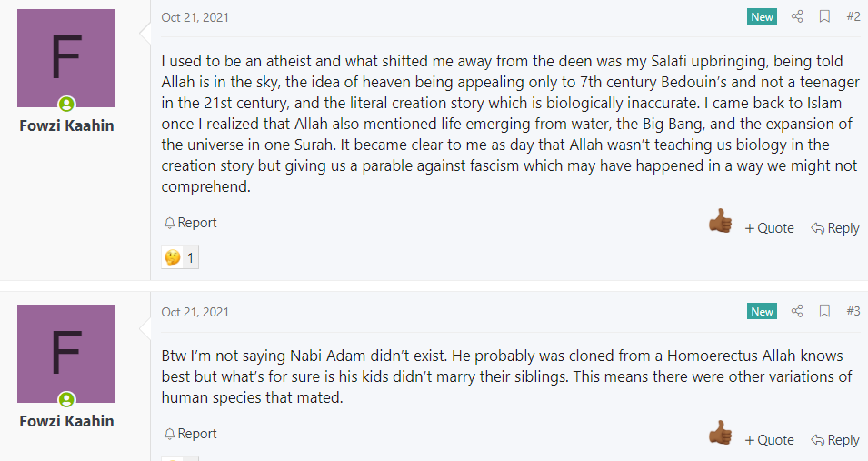Image resolution: width=868 pixels, height=461 pixels.
Task: Open thinking emoji reaction count on post #2
Action: click(180, 257)
